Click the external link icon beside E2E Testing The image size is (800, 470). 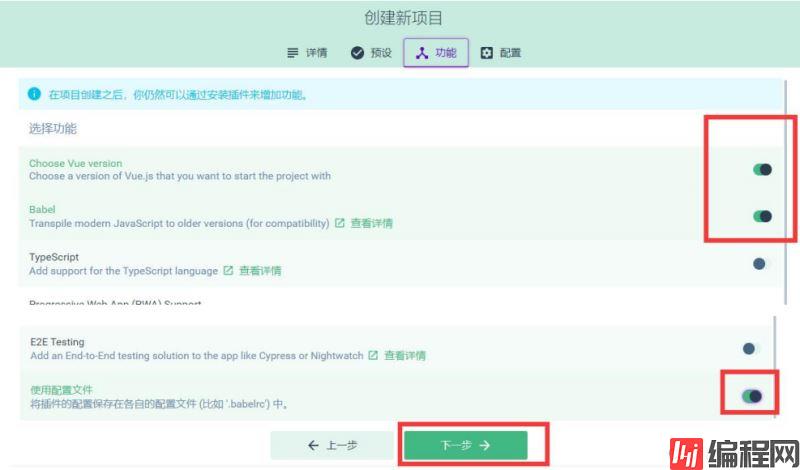click(x=373, y=355)
